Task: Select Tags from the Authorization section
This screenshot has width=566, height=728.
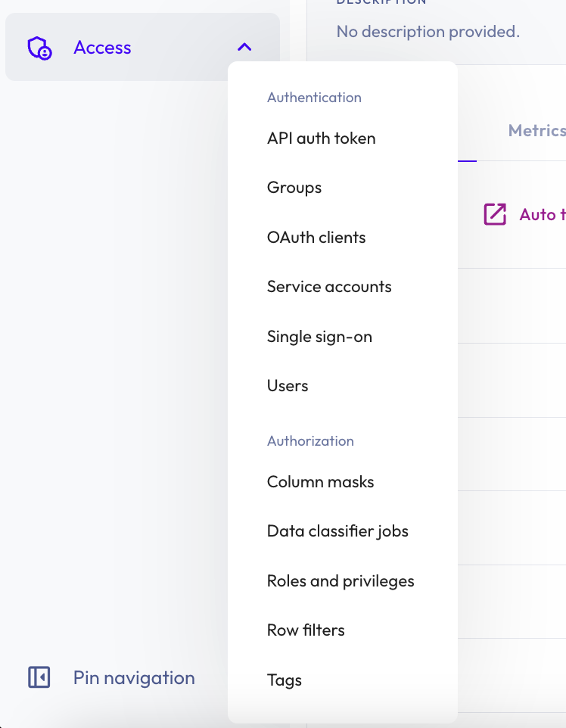Action: click(x=285, y=680)
